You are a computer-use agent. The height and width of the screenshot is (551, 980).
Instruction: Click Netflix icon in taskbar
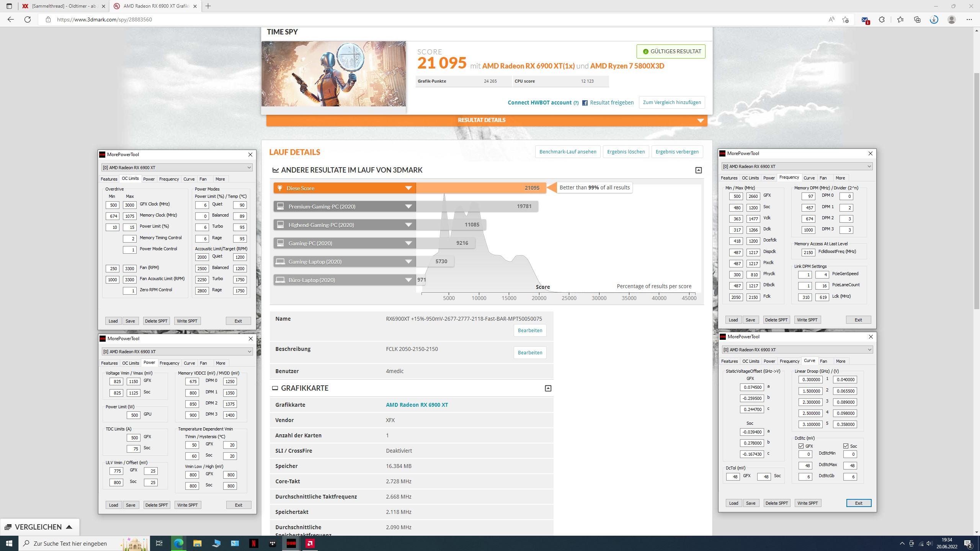click(254, 543)
